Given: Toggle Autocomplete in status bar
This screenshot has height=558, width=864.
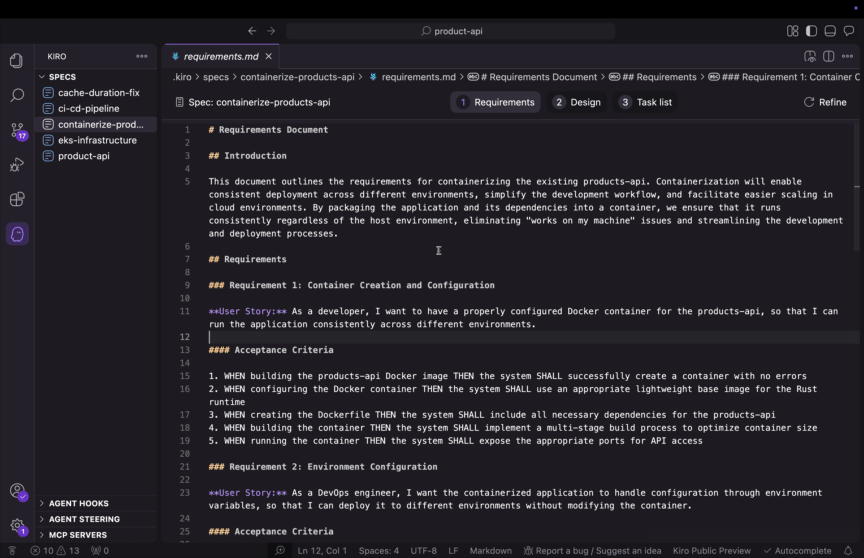Looking at the screenshot, I should pos(797,550).
